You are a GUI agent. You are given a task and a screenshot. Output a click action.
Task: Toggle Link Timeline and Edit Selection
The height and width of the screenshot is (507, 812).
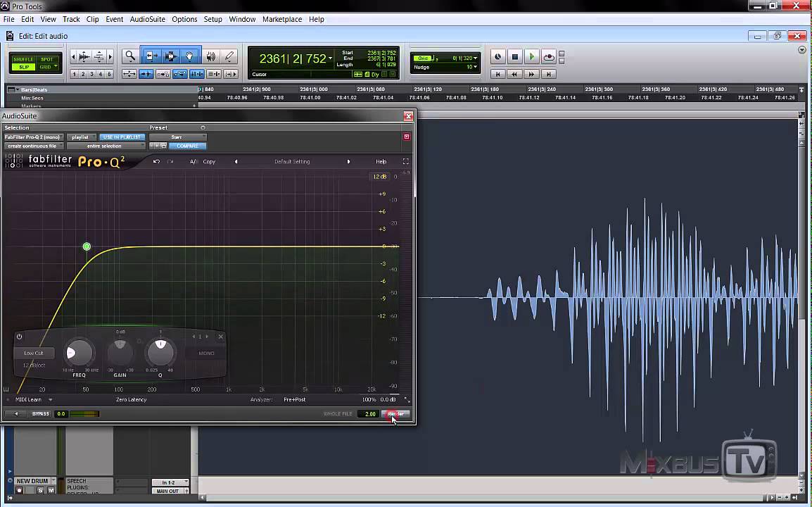pyautogui.click(x=197, y=74)
